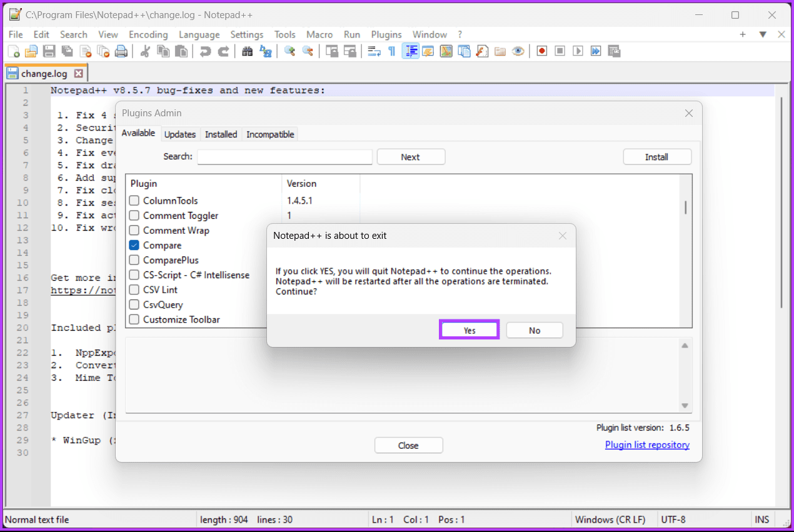Check the CSV Lint plugin
794x532 pixels.
[x=134, y=289]
